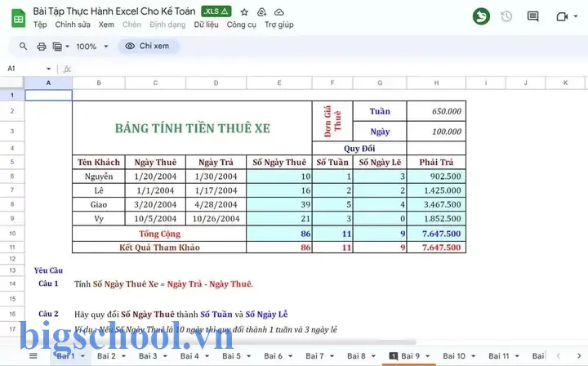Select cell with date 4/28/2004
Image resolution: width=588 pixels, height=366 pixels.
coord(216,204)
